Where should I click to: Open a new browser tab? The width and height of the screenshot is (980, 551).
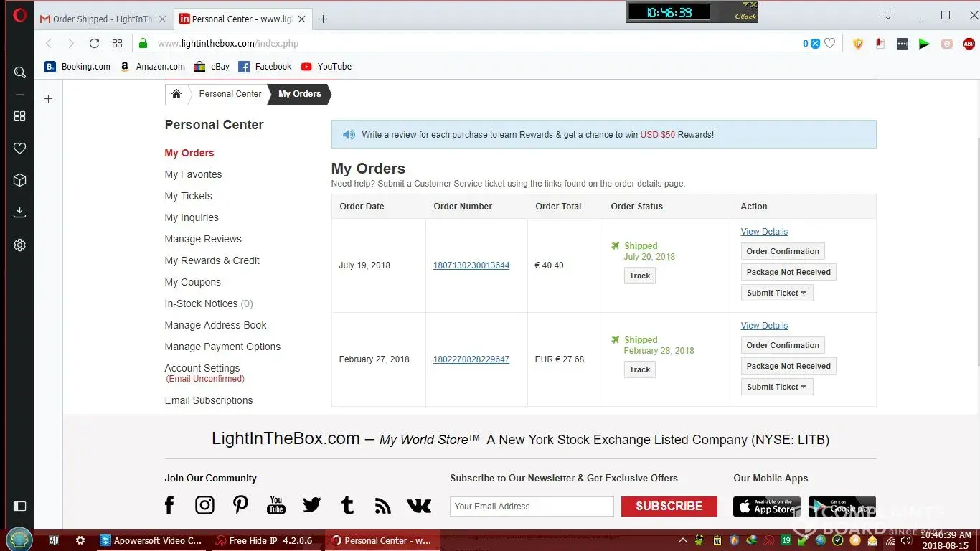point(323,19)
